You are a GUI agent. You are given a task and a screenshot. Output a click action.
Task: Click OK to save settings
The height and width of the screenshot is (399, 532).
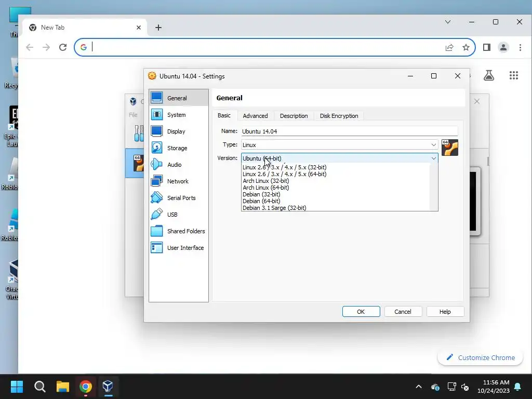click(x=361, y=312)
